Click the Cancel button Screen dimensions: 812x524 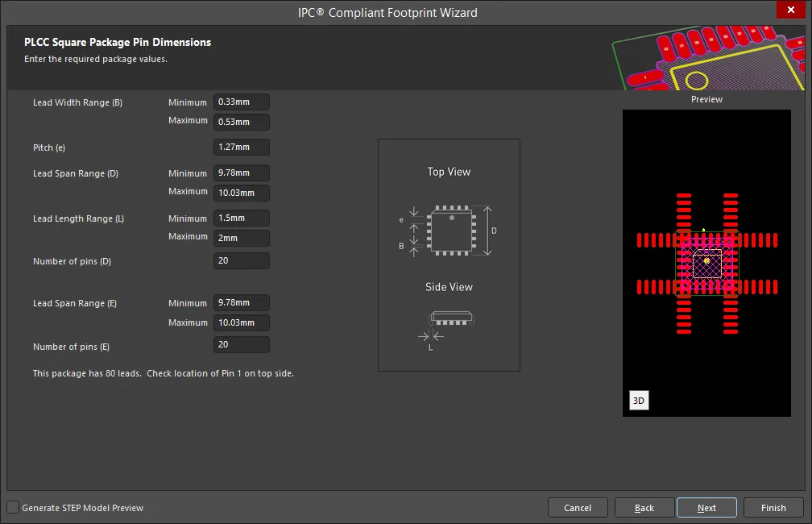click(x=578, y=508)
